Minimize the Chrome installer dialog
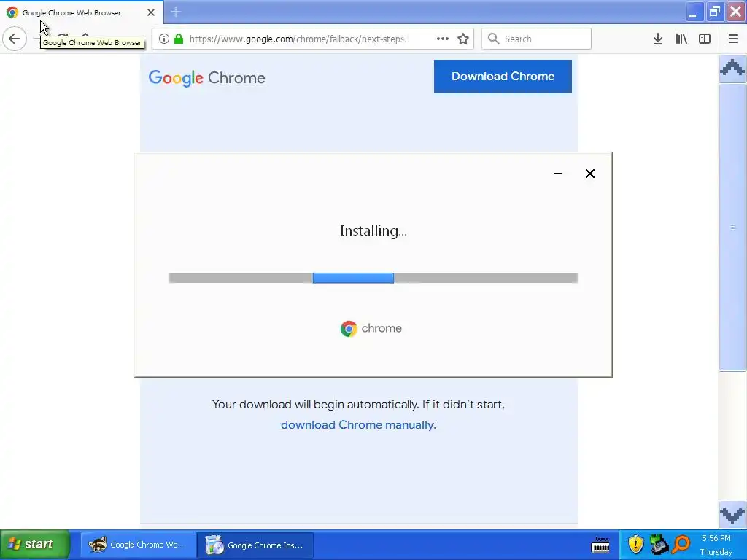This screenshot has height=560, width=747. coord(558,174)
